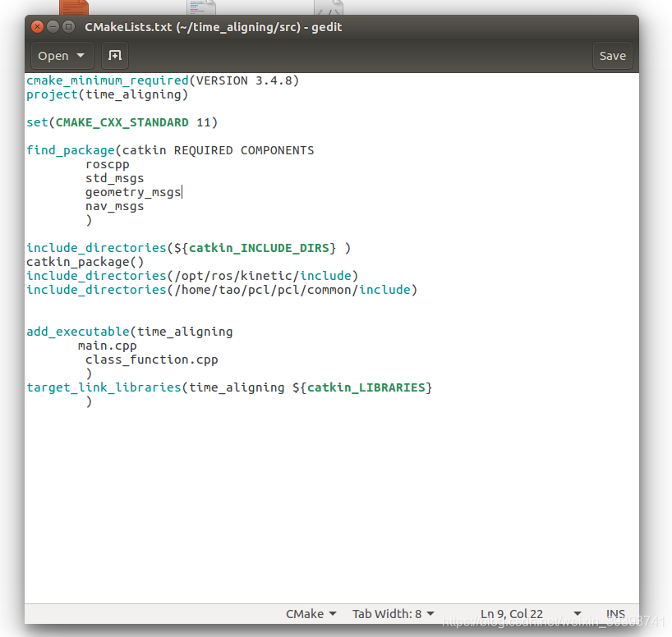Image resolution: width=672 pixels, height=637 pixels.
Task: Click the REQUIRED COMPONENTS text
Action: [244, 150]
